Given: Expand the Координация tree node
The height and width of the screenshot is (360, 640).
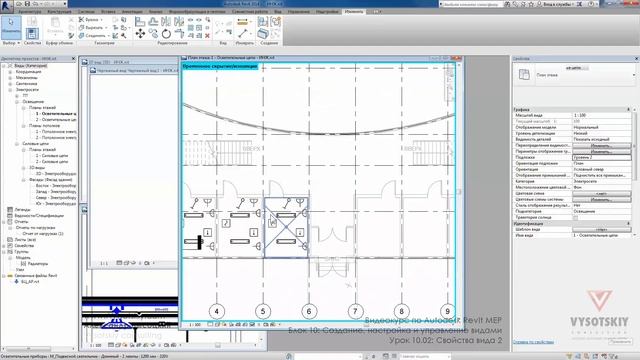Looking at the screenshot, I should [11, 72].
